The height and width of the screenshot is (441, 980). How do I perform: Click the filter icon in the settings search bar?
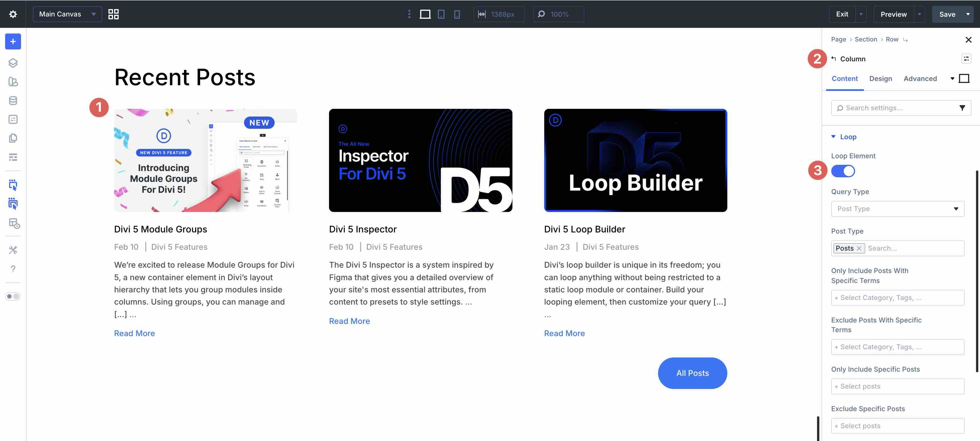click(962, 108)
